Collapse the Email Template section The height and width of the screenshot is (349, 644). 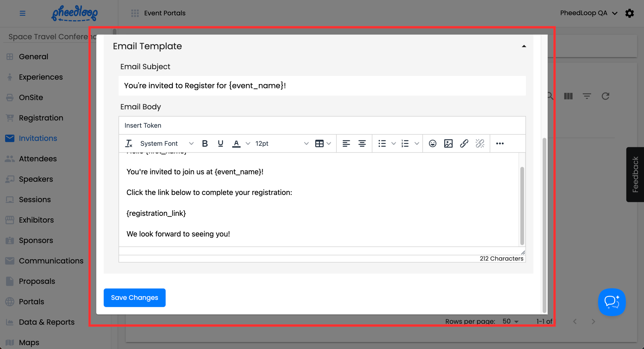(524, 46)
